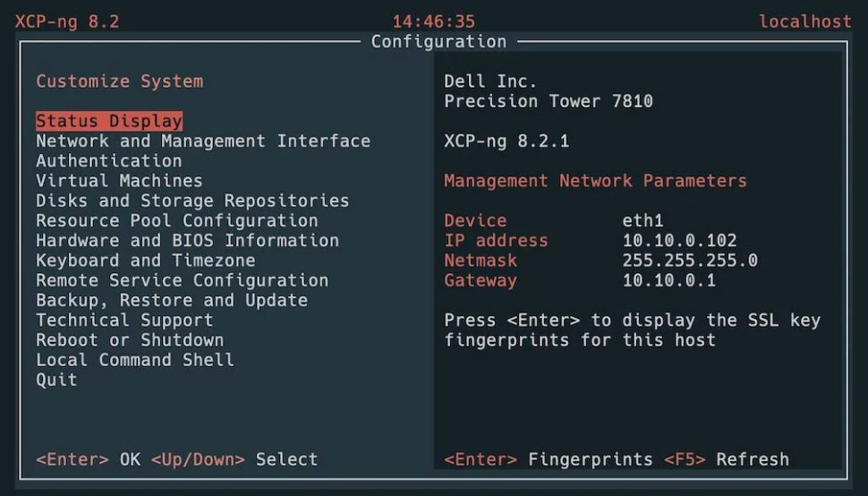Image resolution: width=868 pixels, height=496 pixels.
Task: Click the Customize System heading
Action: [x=120, y=81]
